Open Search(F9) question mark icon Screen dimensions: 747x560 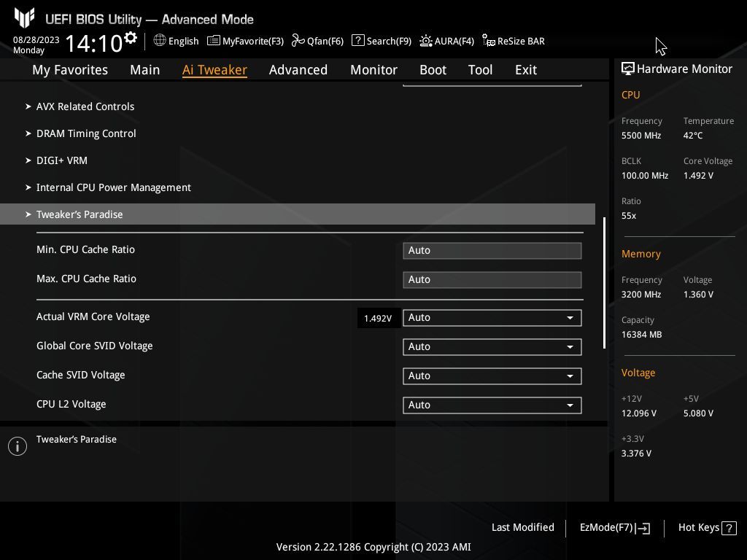[x=357, y=41]
